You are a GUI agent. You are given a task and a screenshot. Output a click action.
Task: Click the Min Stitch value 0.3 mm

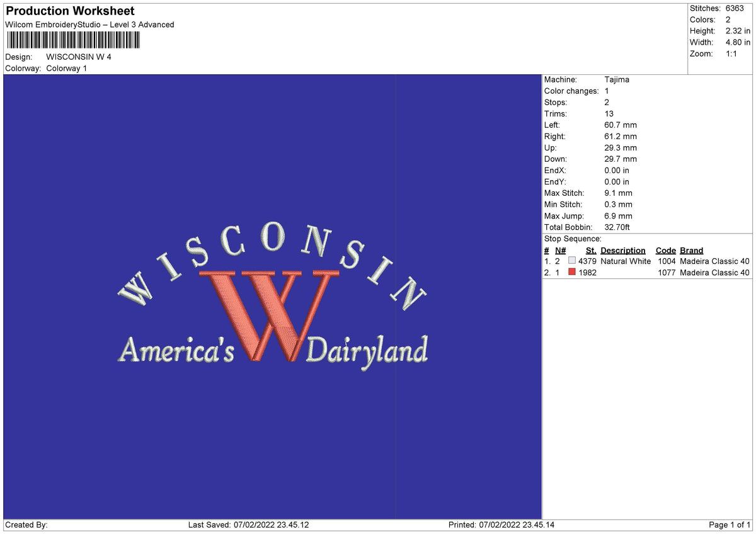[618, 204]
